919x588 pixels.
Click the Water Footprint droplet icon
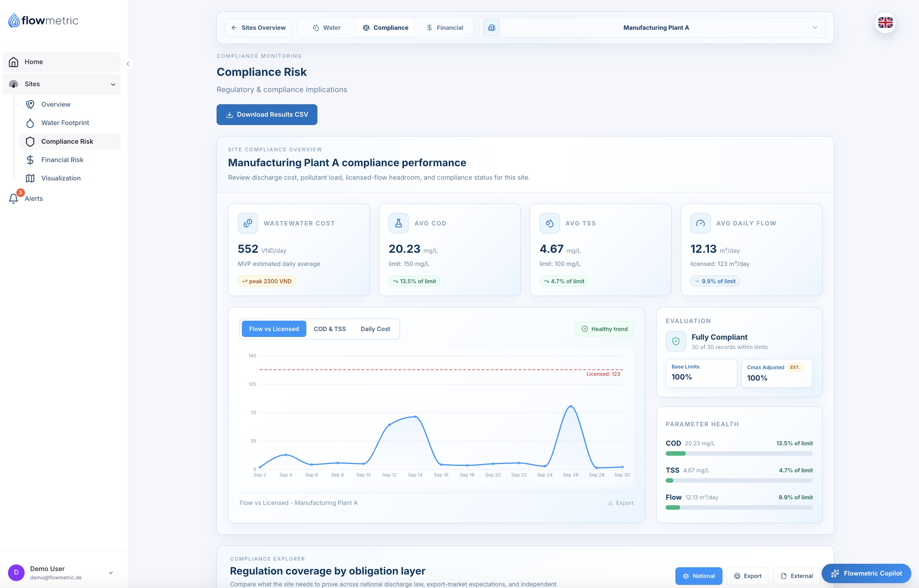(30, 123)
